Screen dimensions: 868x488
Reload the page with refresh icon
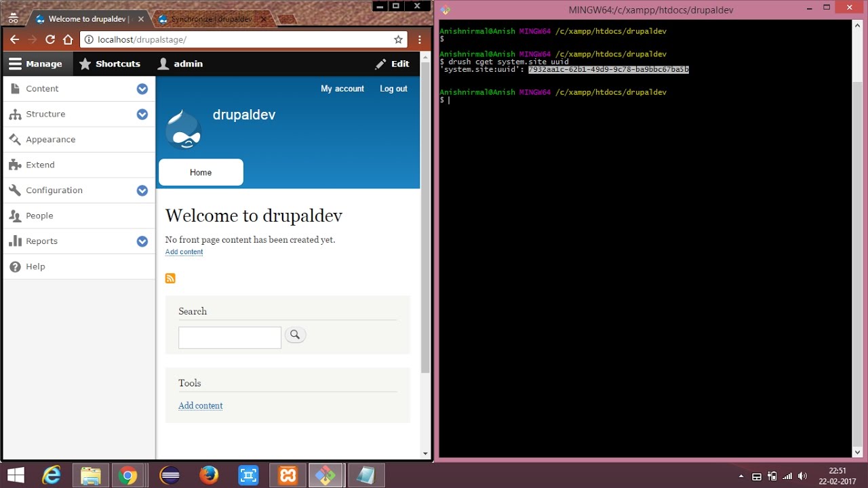click(50, 39)
